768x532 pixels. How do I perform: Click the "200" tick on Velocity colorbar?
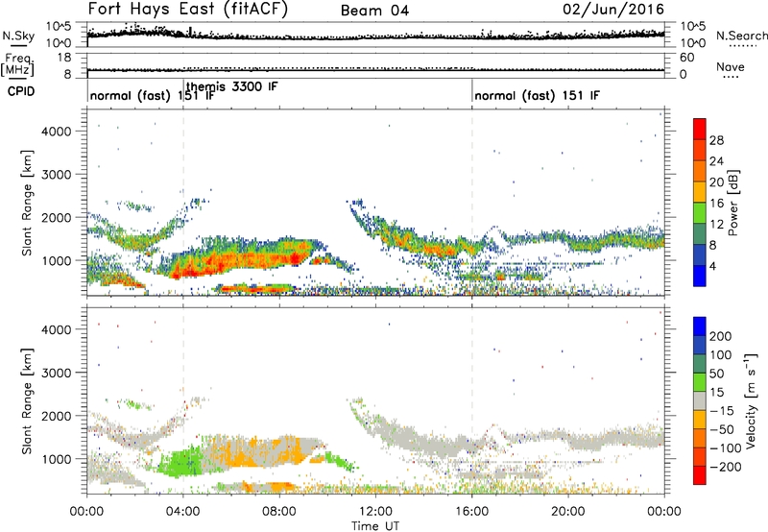[721, 336]
